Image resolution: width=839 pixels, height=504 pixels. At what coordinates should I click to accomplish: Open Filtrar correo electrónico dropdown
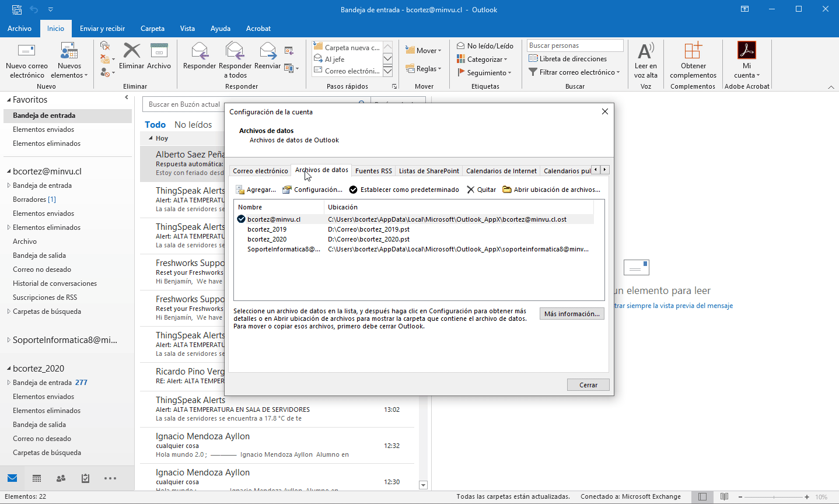click(x=575, y=72)
